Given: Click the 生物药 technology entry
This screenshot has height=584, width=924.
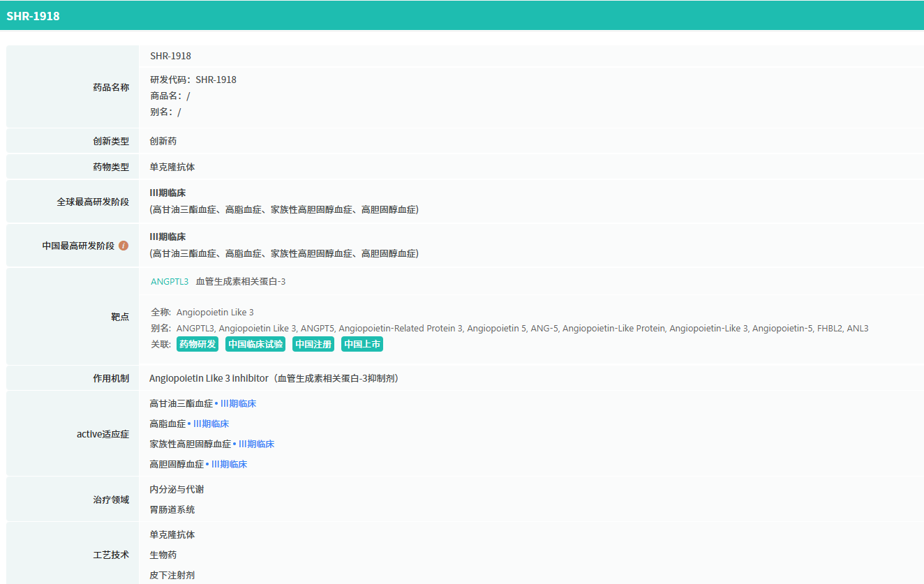Looking at the screenshot, I should (x=163, y=555).
